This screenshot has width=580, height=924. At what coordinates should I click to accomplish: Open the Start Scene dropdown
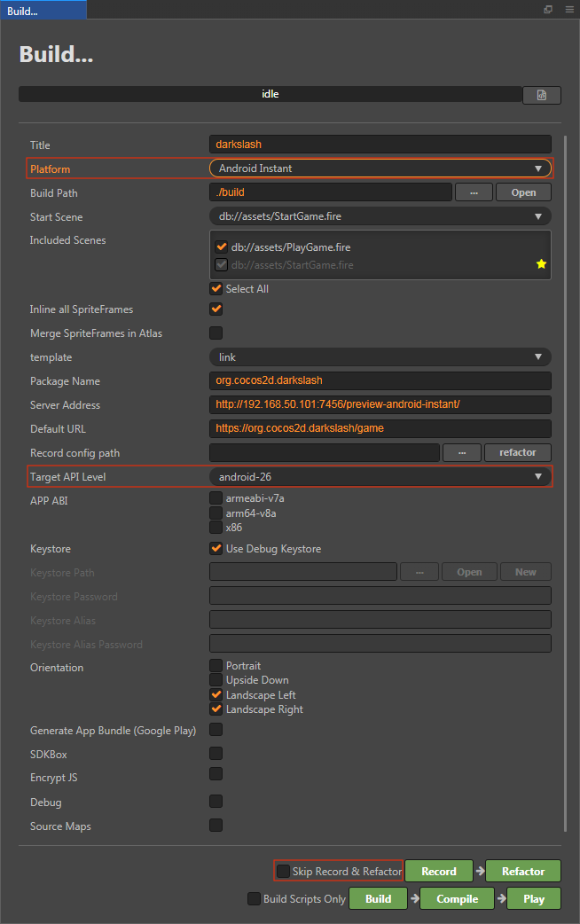[x=380, y=216]
